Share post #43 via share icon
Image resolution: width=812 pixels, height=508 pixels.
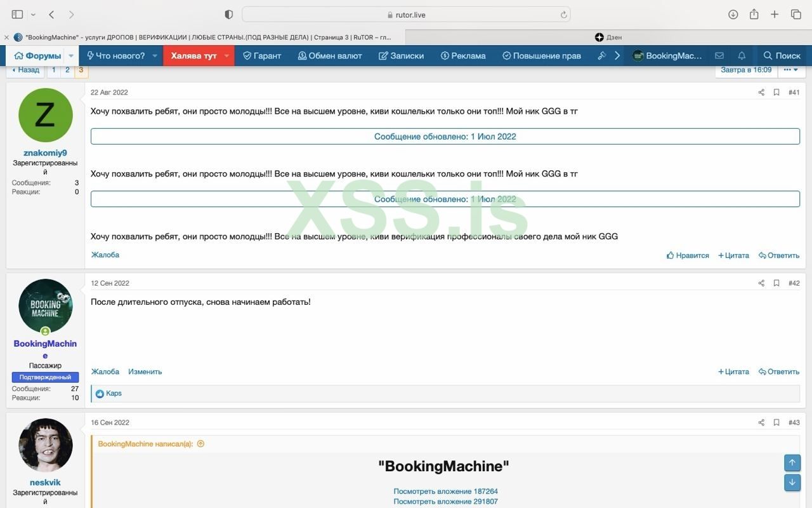pyautogui.click(x=761, y=423)
